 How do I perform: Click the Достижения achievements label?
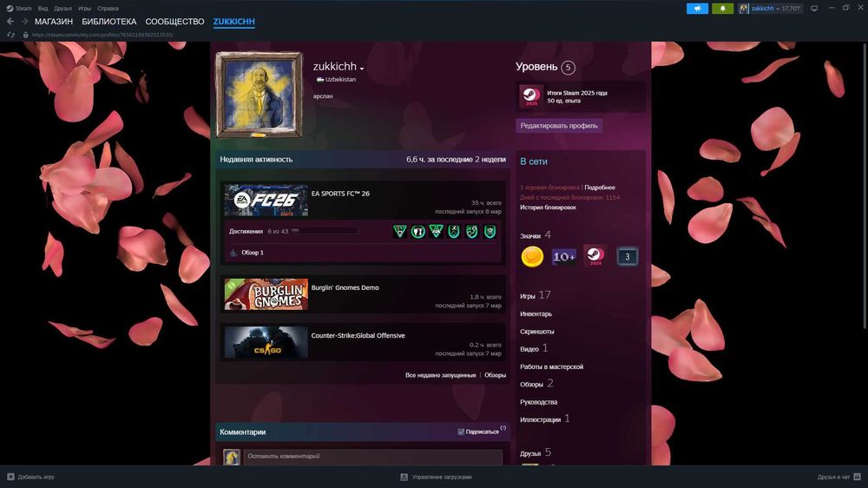click(x=246, y=231)
